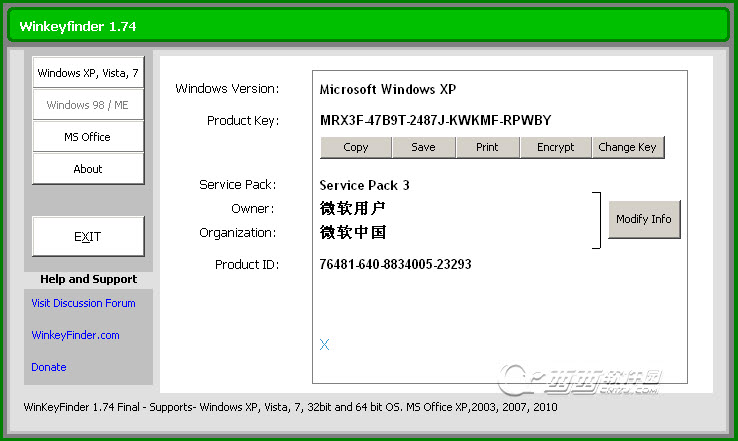
Task: Open the MS Office section
Action: coord(88,136)
